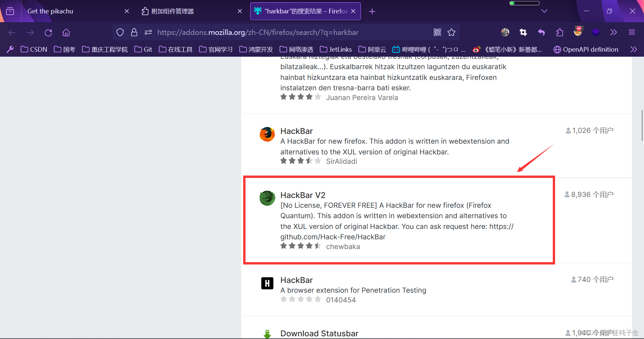Close the 附加组件管理器 tab
Viewport: 644px width, 339px height.
240,11
